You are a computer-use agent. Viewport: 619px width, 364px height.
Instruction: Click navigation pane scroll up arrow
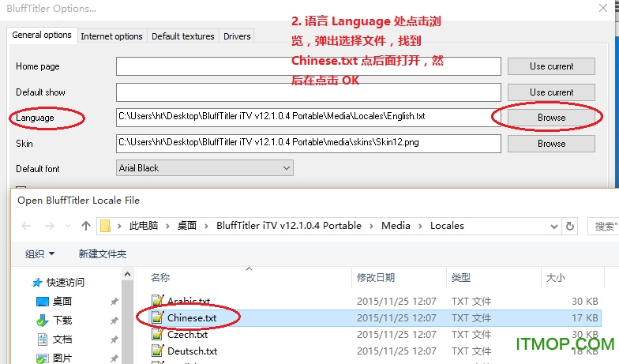pyautogui.click(x=127, y=274)
